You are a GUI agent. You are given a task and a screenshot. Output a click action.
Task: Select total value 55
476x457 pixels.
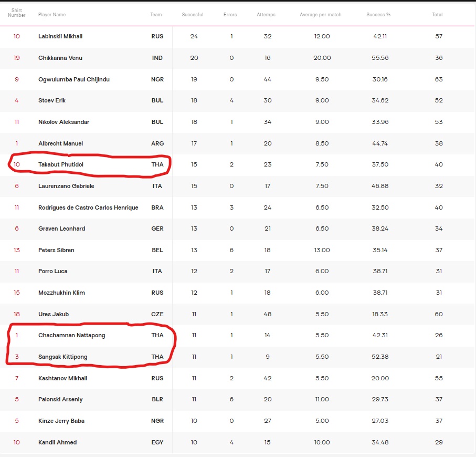pos(439,378)
